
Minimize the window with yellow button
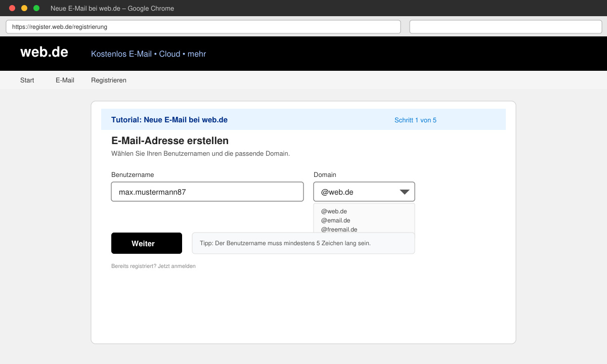(24, 8)
